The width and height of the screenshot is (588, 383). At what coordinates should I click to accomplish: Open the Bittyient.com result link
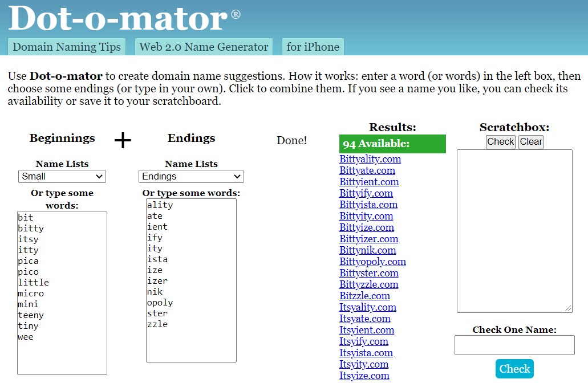tap(369, 182)
